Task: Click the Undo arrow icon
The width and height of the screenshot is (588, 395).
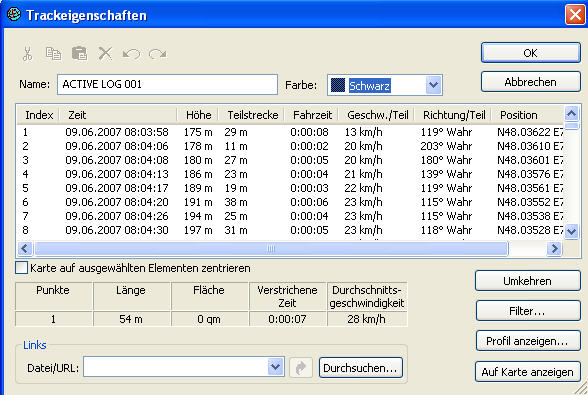Action: pyautogui.click(x=131, y=54)
